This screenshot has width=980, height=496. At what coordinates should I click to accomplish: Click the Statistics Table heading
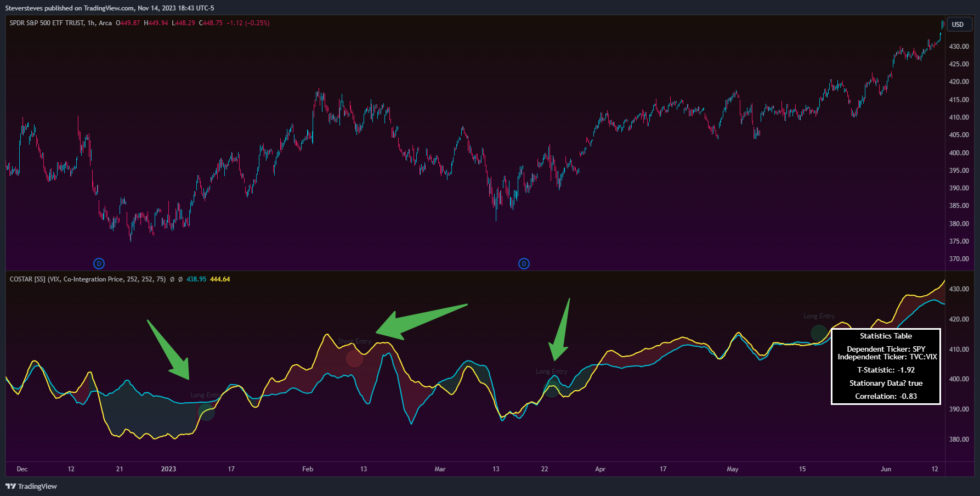(886, 336)
